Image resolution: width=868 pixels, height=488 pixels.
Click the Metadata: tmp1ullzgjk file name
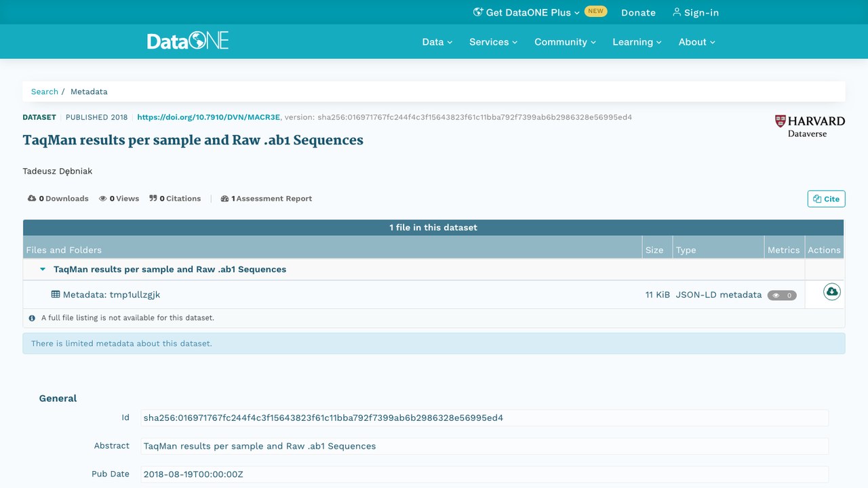point(112,295)
